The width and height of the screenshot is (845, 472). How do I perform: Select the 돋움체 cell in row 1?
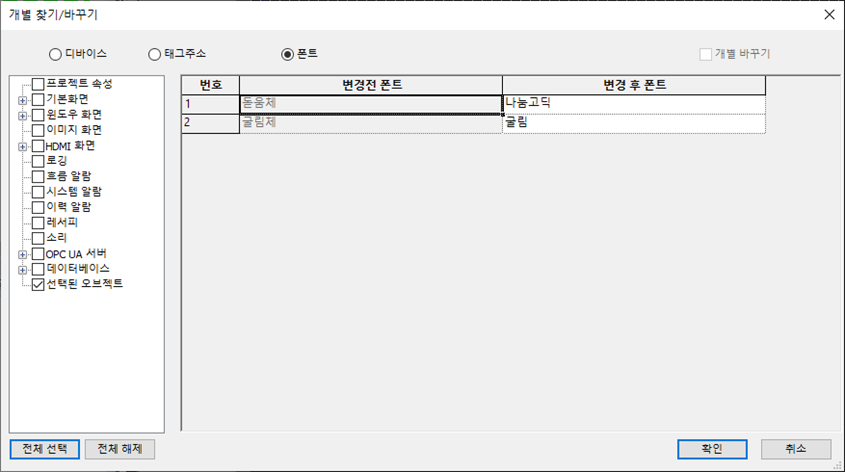pyautogui.click(x=371, y=104)
